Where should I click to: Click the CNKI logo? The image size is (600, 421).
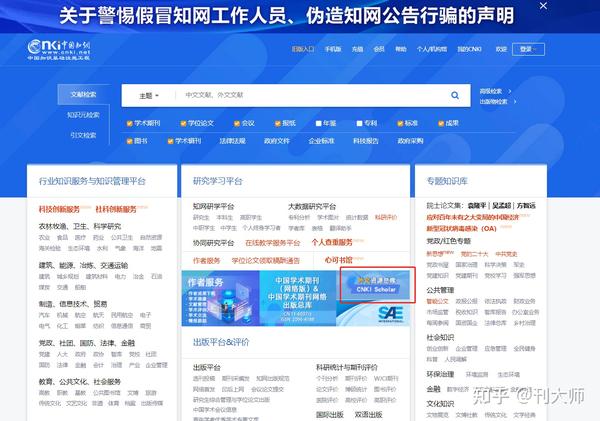click(x=59, y=50)
